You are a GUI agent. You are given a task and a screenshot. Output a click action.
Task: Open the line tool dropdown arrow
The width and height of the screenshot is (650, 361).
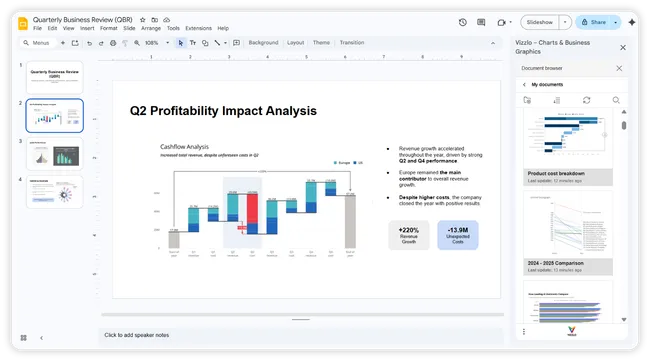(226, 43)
